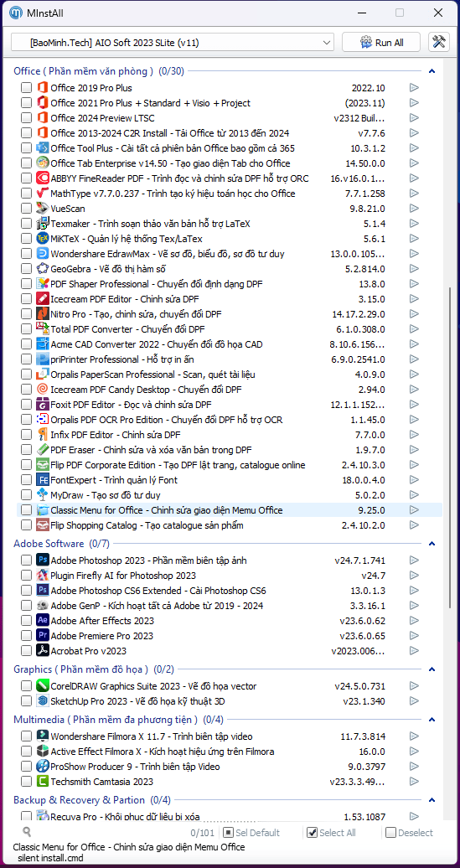Select Total PDF Converter row text
Screen dimensions: 460x868
127,328
